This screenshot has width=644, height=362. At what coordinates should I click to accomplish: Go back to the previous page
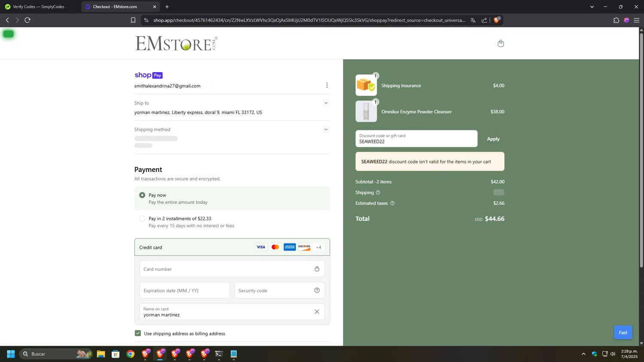click(7, 20)
